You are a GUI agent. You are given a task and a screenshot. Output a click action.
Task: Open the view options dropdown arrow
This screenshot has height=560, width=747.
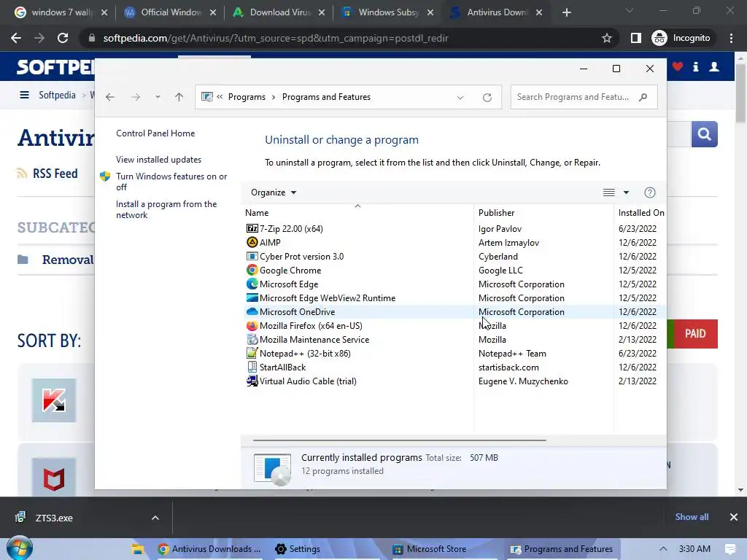[626, 192]
